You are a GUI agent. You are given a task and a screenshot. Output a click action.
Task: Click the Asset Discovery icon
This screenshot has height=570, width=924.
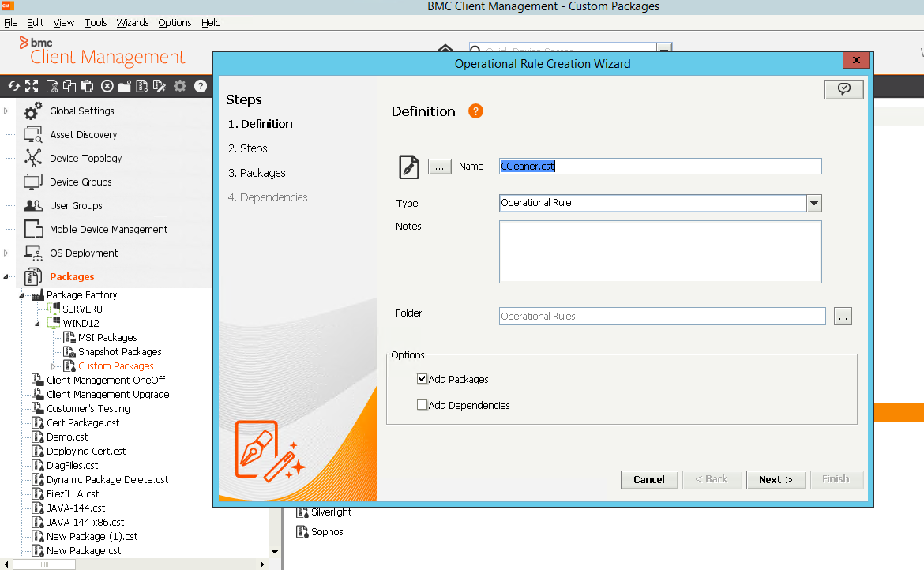pyautogui.click(x=33, y=135)
